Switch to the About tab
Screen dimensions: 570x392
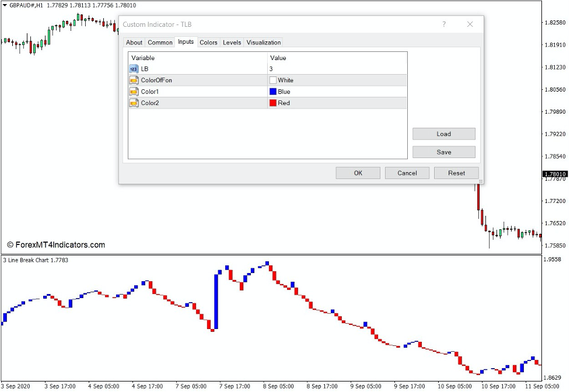pos(134,42)
